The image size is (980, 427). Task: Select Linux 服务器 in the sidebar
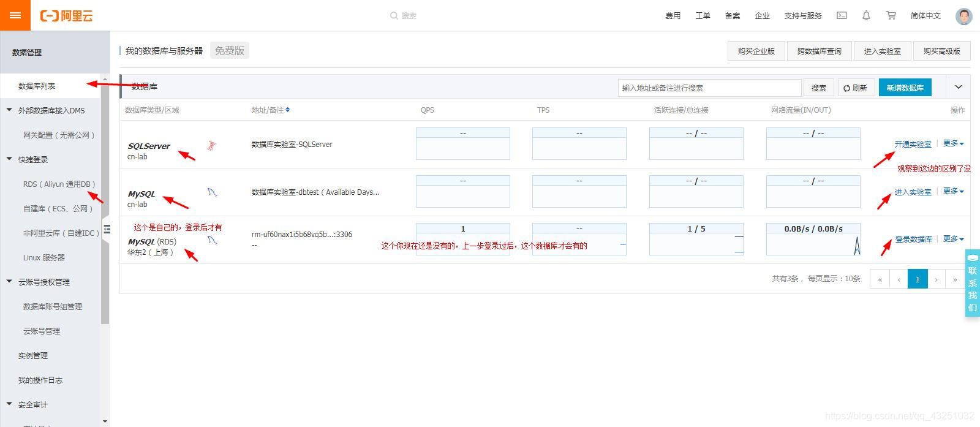[x=43, y=257]
